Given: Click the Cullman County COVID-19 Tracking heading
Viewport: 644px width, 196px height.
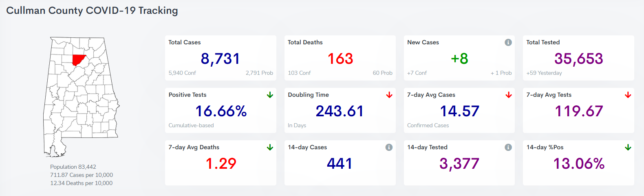Looking at the screenshot, I should coord(92,11).
